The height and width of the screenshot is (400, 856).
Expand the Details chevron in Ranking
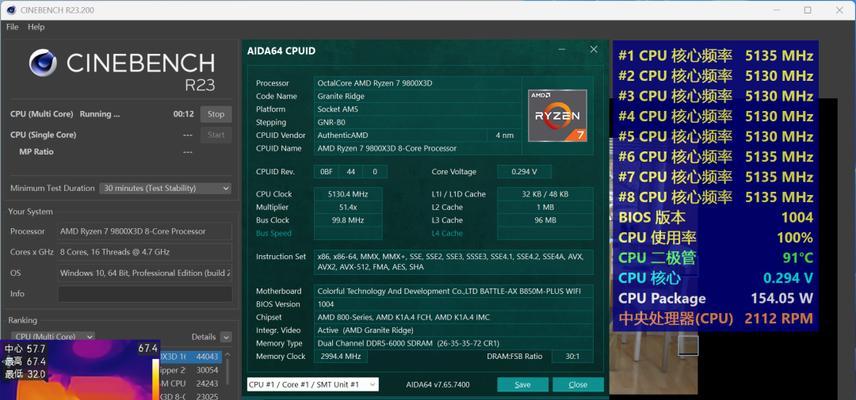(x=226, y=337)
